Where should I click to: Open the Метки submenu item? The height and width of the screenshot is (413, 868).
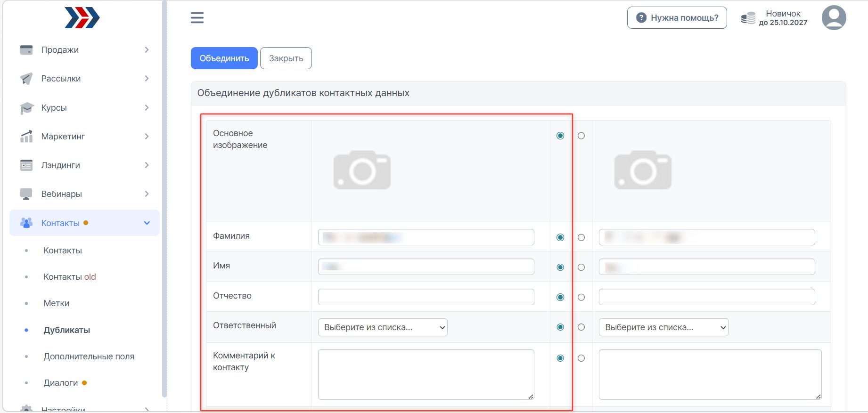[57, 303]
